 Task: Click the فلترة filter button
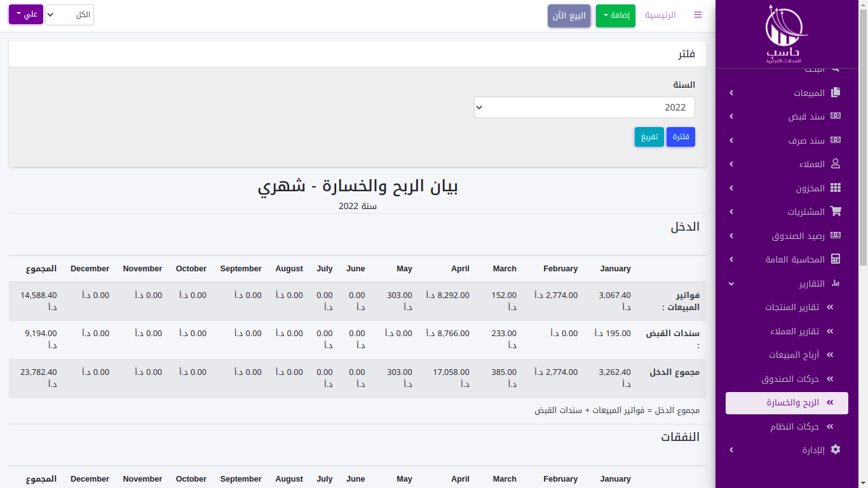coord(681,137)
